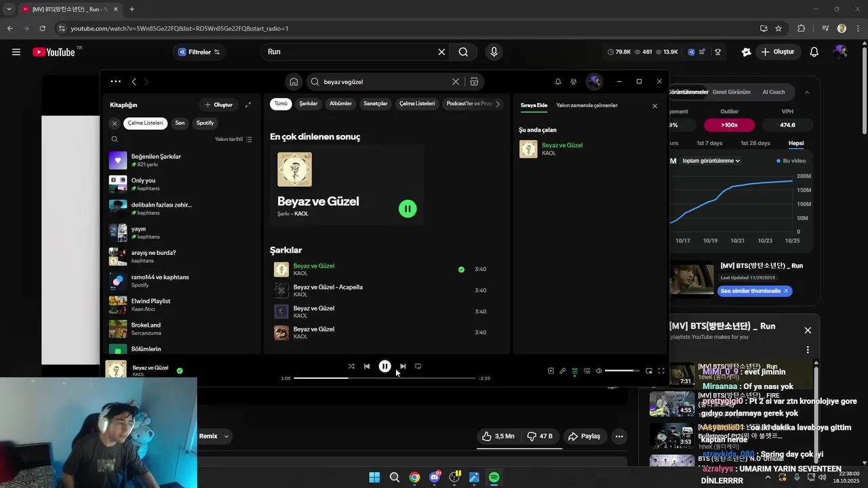Close the Spotify queue panel

(654, 106)
